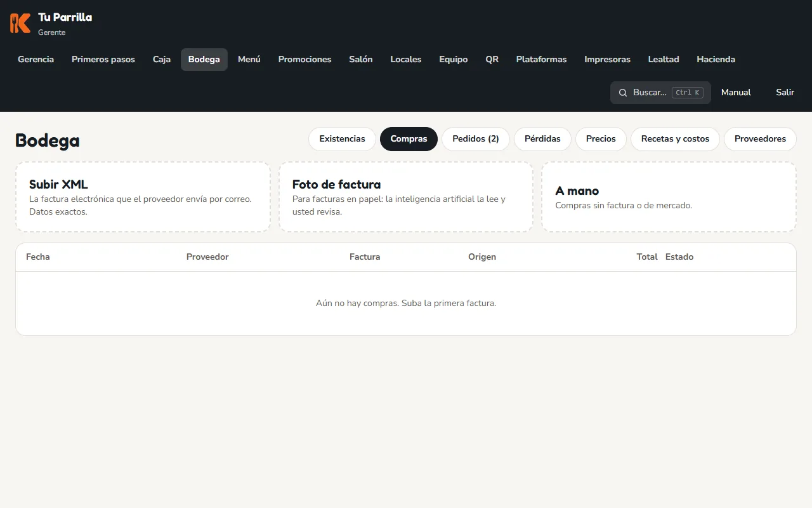
Task: Open the QR section
Action: coord(492,60)
